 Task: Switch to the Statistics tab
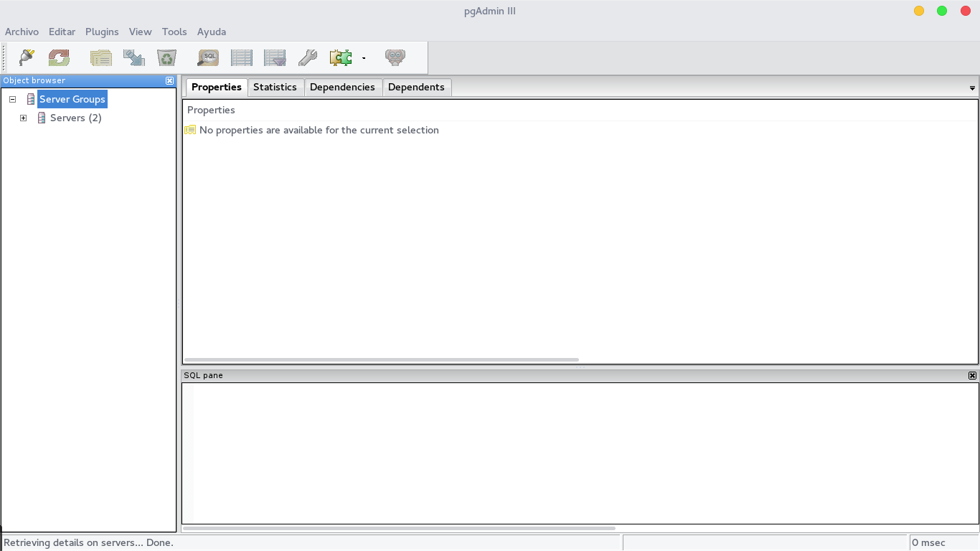(x=275, y=87)
